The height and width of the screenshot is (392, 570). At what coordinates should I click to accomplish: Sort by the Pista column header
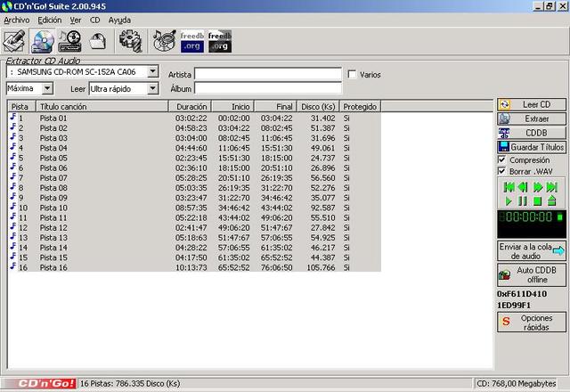pos(21,107)
